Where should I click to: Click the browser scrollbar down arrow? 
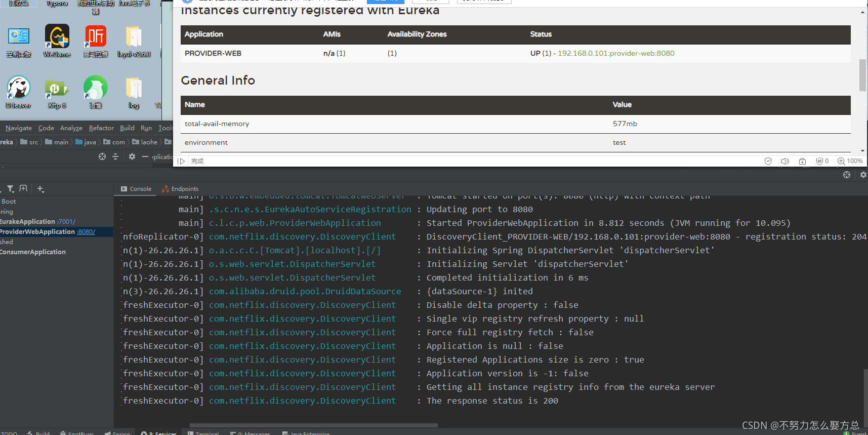click(863, 151)
